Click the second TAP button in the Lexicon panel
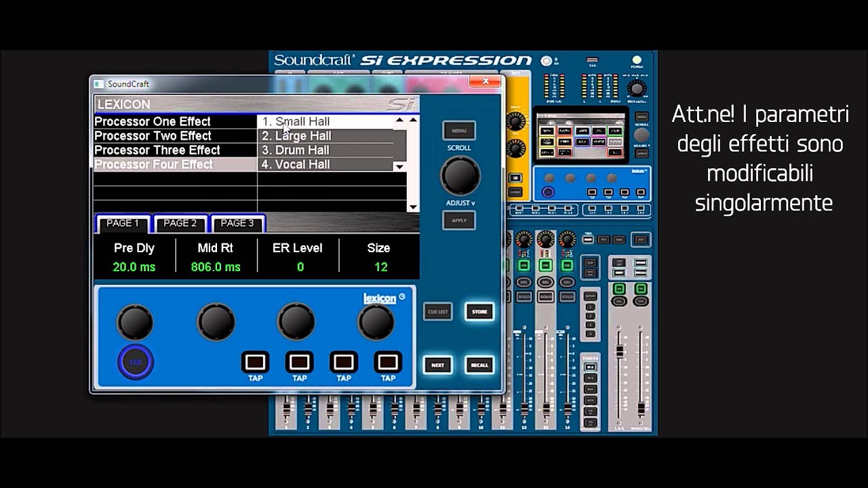Screen dimensions: 868x488 click(300, 362)
